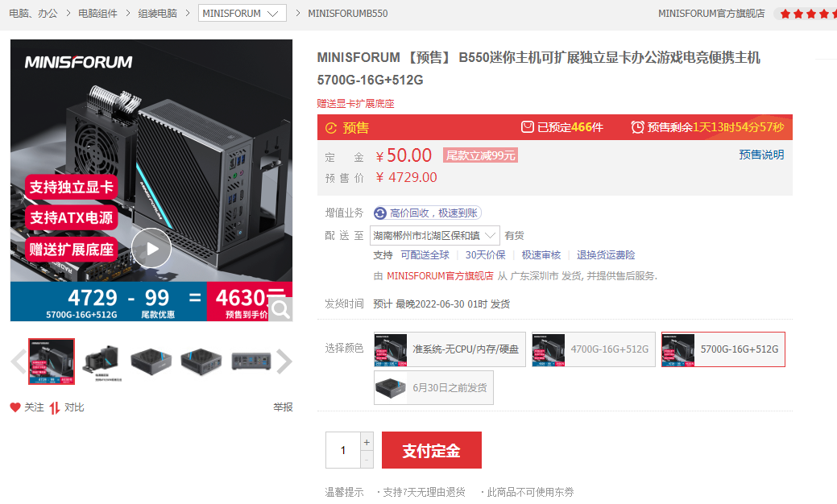Open the MINISFORUM brand dropdown in breadcrumb
Image resolution: width=837 pixels, height=504 pixels.
tap(242, 14)
